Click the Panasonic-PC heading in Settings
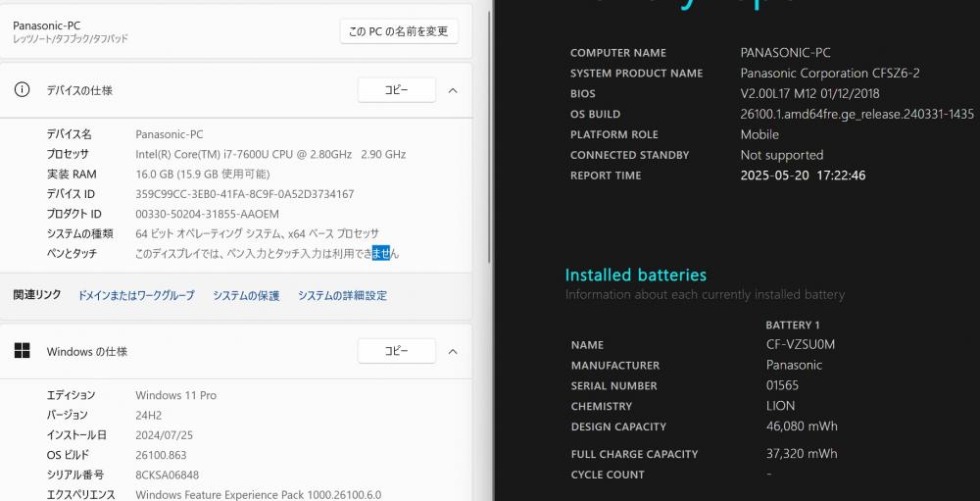 click(x=46, y=25)
